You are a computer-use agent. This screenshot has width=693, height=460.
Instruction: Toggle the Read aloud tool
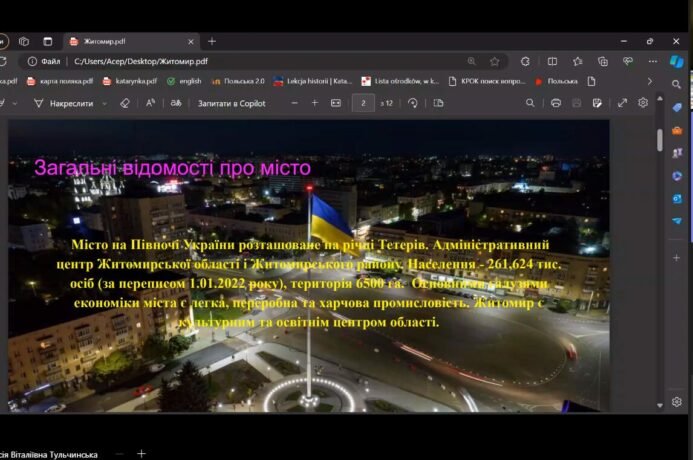(x=151, y=103)
